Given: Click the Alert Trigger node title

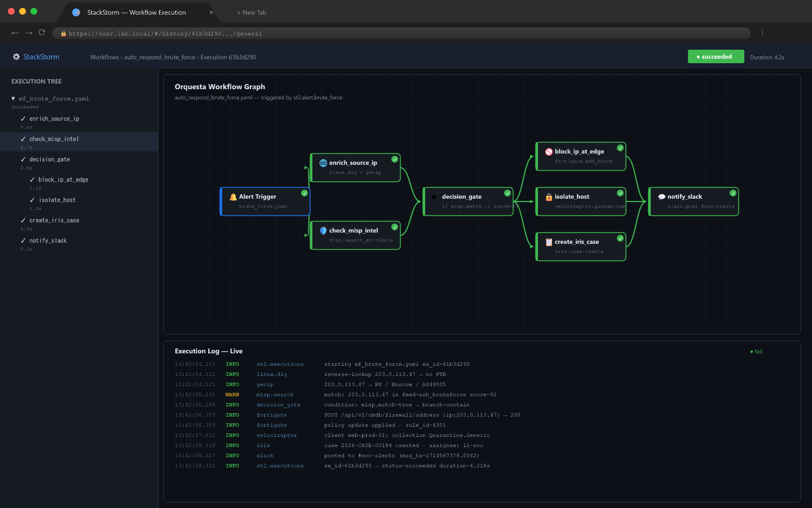Looking at the screenshot, I should pos(258,197).
